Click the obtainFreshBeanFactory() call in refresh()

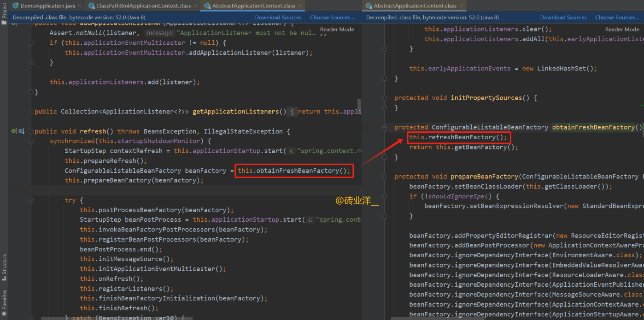click(294, 171)
